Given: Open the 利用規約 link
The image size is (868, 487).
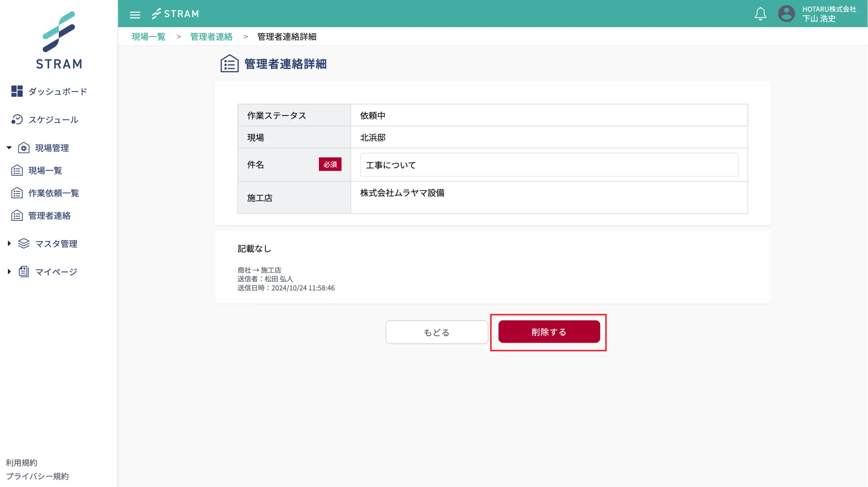Looking at the screenshot, I should [22, 462].
